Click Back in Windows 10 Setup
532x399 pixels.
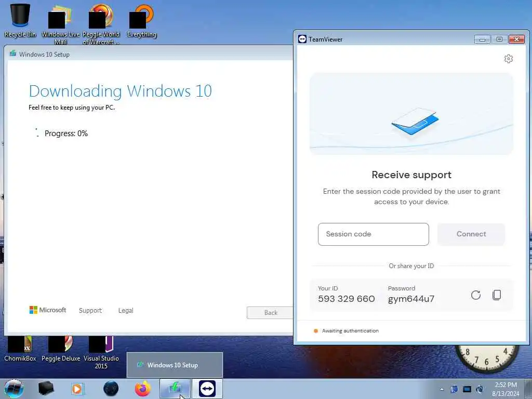270,313
